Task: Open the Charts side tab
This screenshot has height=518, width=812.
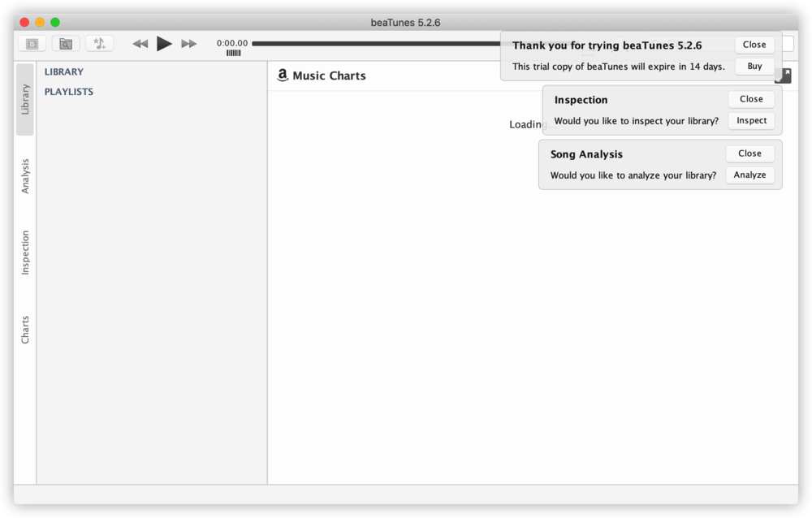Action: pyautogui.click(x=25, y=330)
